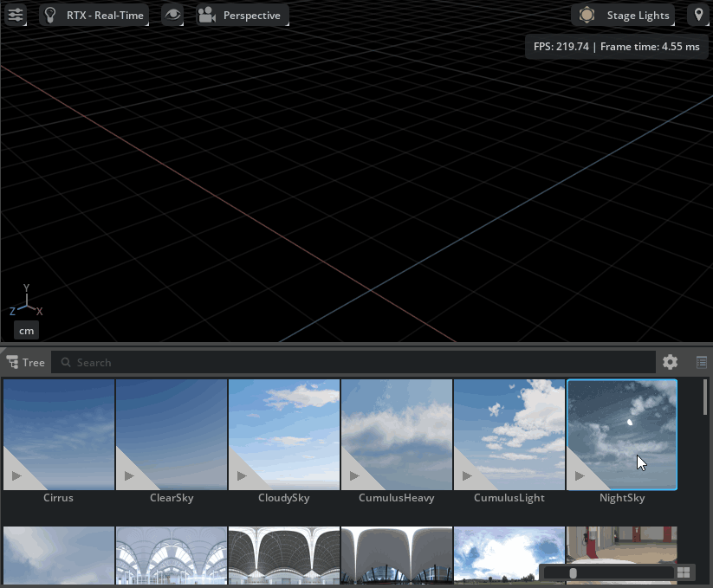Select the CumulusHeavy thumbnail
This screenshot has height=588, width=713.
pos(397,435)
